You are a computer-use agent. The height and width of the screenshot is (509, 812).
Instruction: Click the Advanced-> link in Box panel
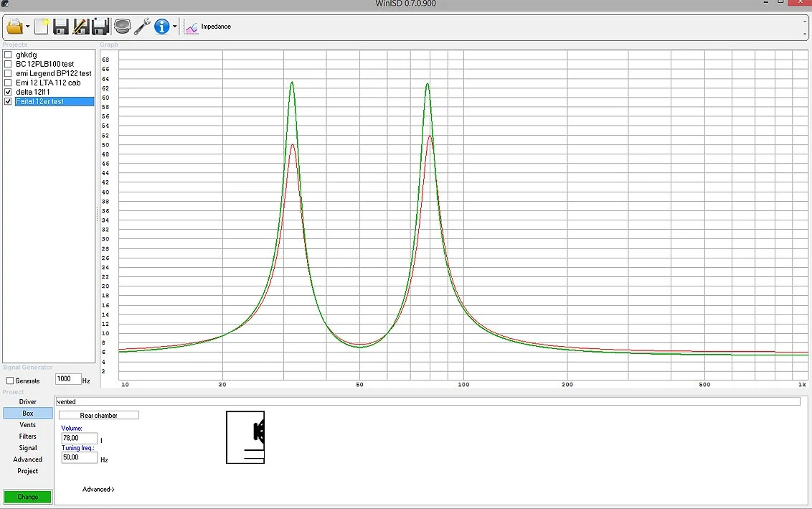(98, 490)
